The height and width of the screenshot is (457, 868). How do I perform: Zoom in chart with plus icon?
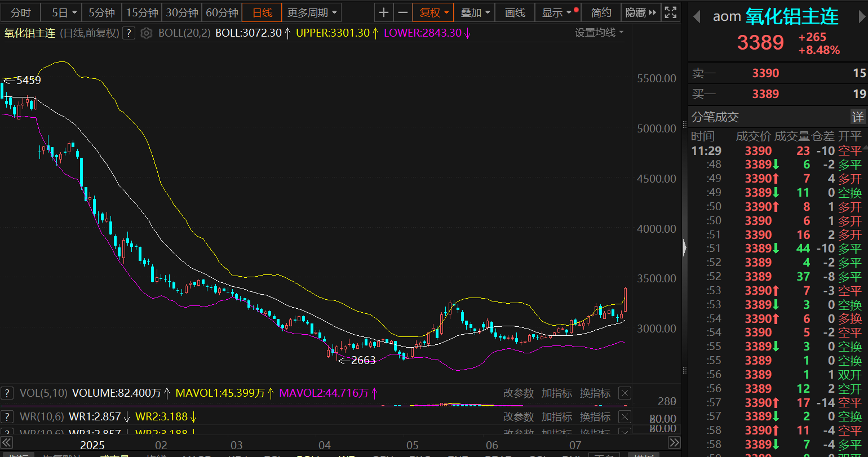coord(383,12)
